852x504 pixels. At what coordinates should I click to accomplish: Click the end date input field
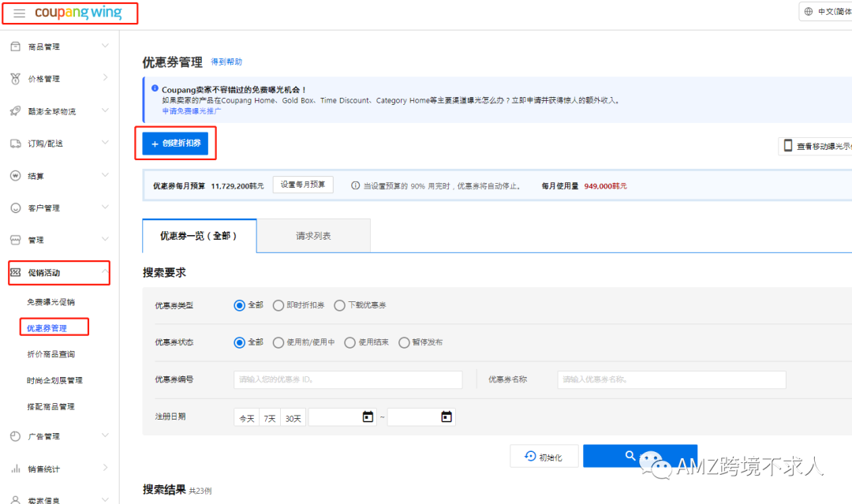[x=421, y=417]
